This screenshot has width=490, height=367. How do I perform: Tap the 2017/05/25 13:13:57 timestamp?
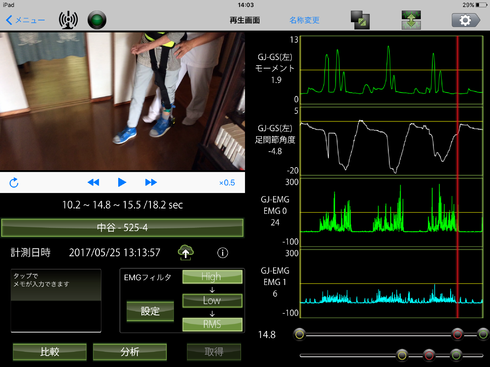coord(115,253)
